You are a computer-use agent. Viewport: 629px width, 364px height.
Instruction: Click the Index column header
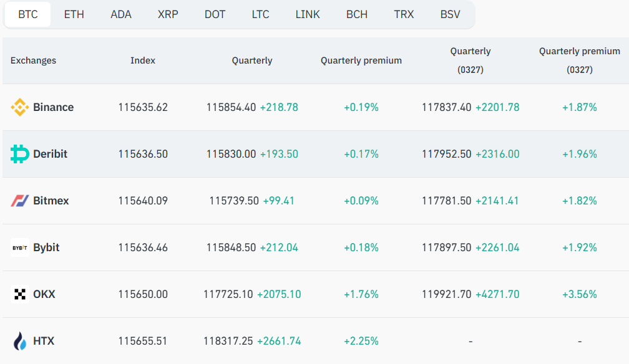click(x=143, y=60)
